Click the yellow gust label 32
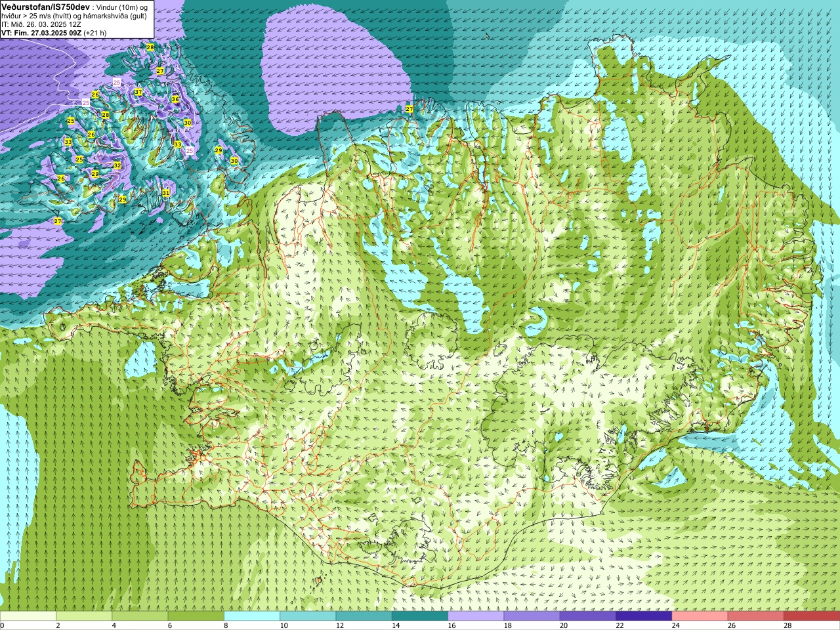The width and height of the screenshot is (840, 630). (117, 165)
